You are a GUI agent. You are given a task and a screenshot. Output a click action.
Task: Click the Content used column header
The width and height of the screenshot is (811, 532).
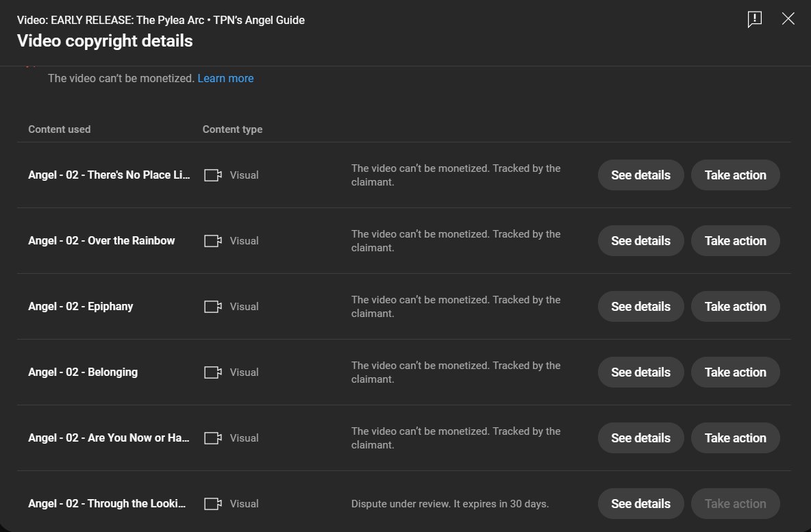tap(60, 129)
